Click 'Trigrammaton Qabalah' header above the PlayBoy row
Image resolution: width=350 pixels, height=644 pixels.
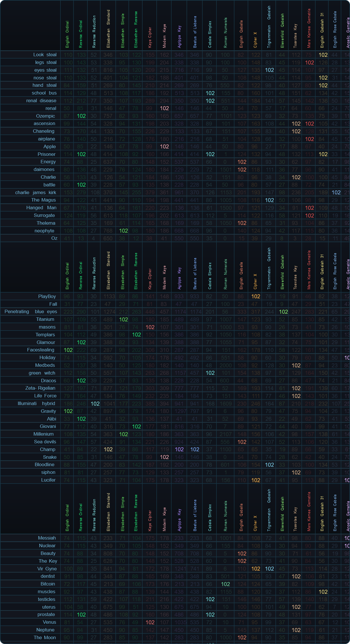coord(269,268)
